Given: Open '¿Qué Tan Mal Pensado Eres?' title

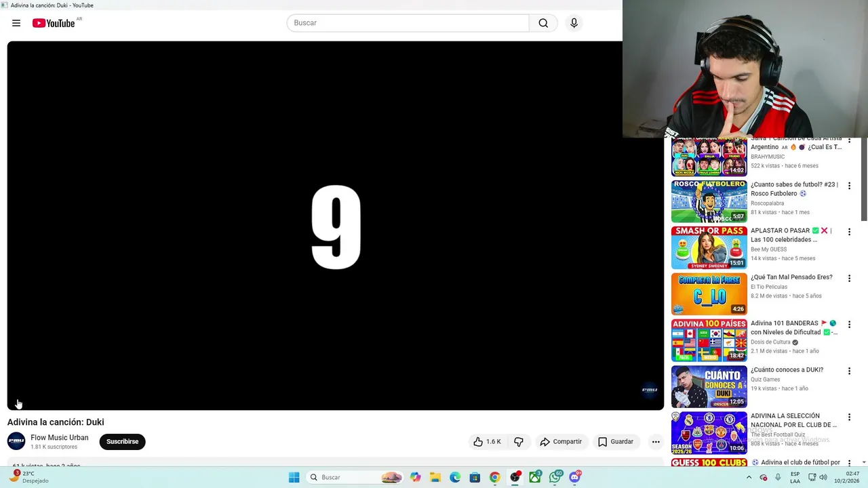Looking at the screenshot, I should [x=791, y=277].
